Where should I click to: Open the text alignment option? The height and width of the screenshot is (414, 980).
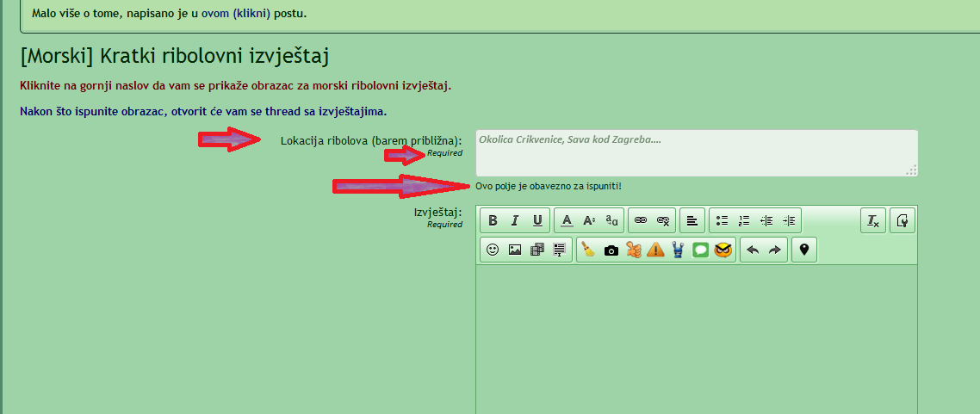point(692,220)
